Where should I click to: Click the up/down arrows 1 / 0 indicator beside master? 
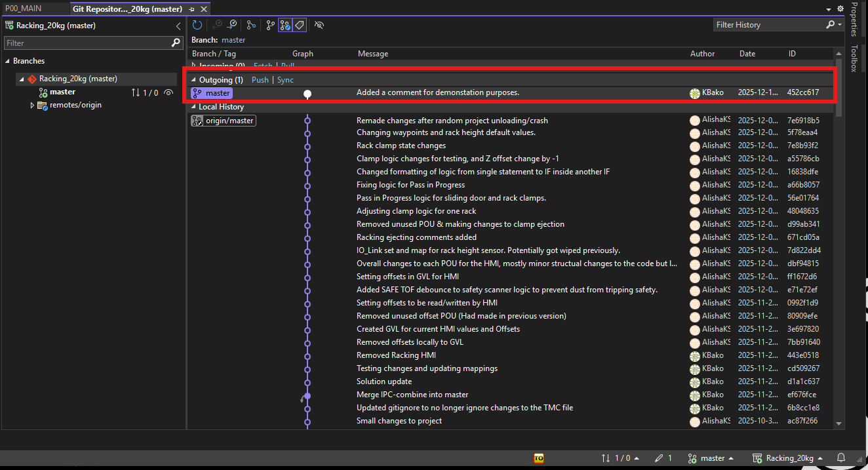[145, 92]
